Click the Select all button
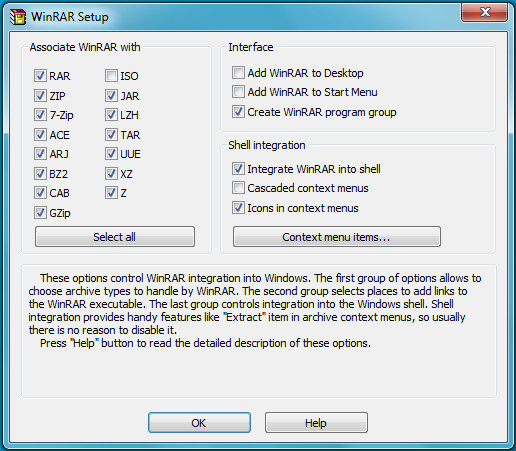The width and height of the screenshot is (516, 451). point(115,237)
